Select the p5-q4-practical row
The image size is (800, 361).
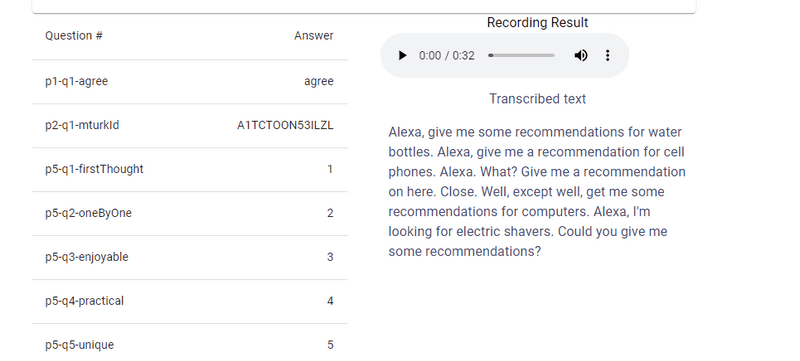click(189, 301)
